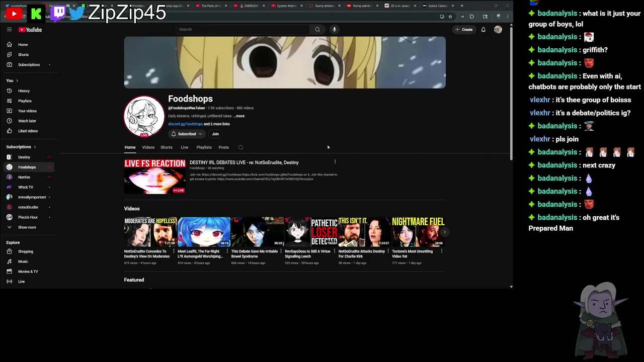The width and height of the screenshot is (644, 362).
Task: Switch to the channel Shorts tab
Action: coord(167,147)
